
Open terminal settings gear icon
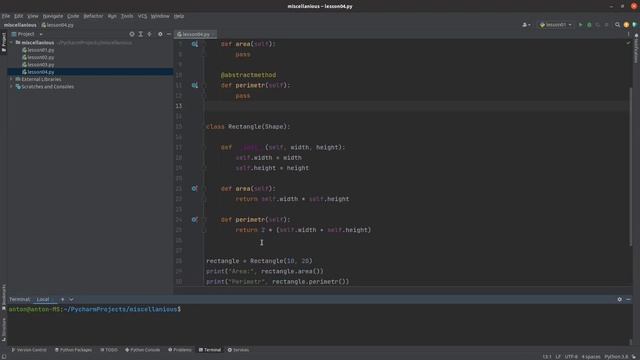tap(620, 299)
